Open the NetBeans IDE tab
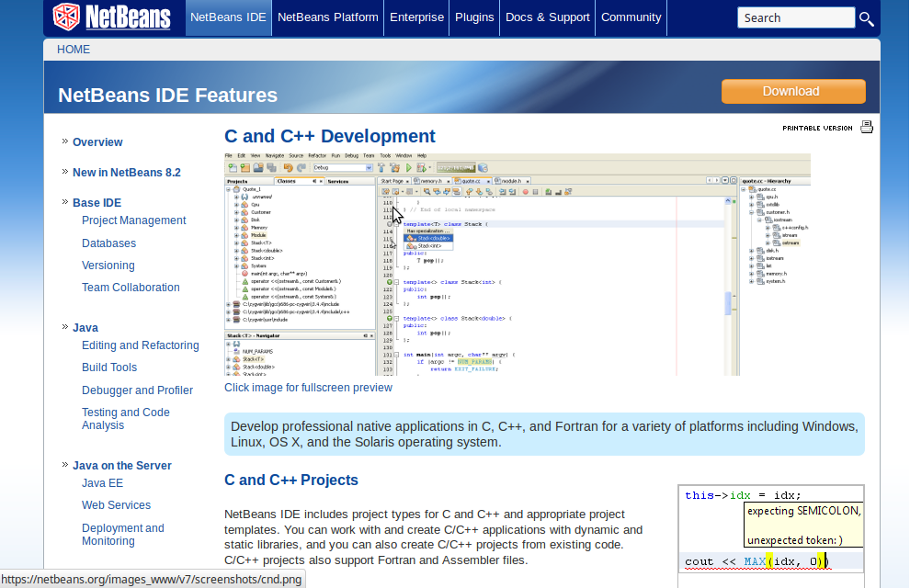The height and width of the screenshot is (588, 910). click(228, 17)
